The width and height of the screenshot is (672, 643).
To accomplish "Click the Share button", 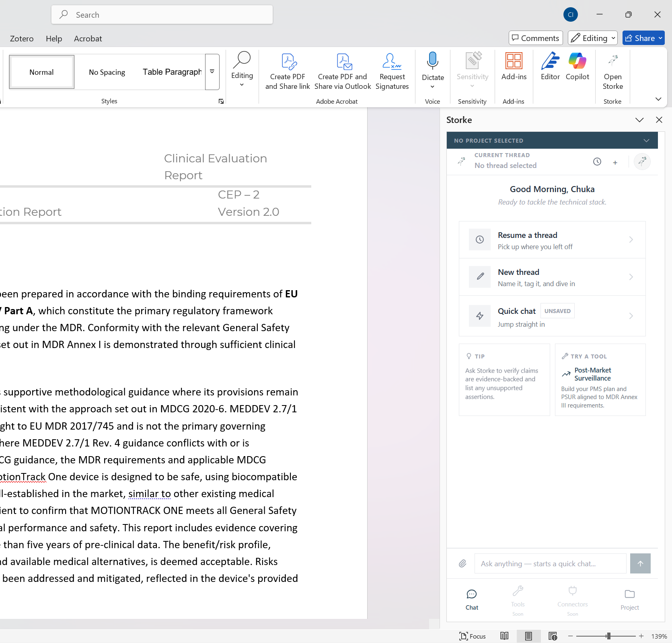I will [643, 38].
